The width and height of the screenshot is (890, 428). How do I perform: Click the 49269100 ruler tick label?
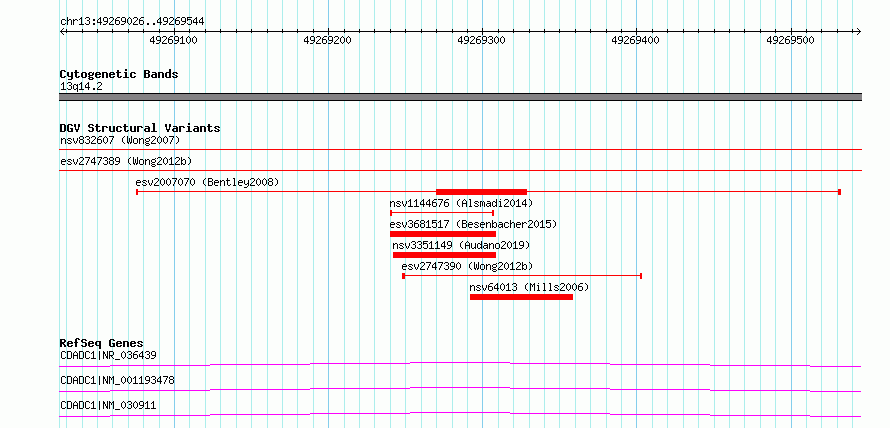(x=173, y=40)
